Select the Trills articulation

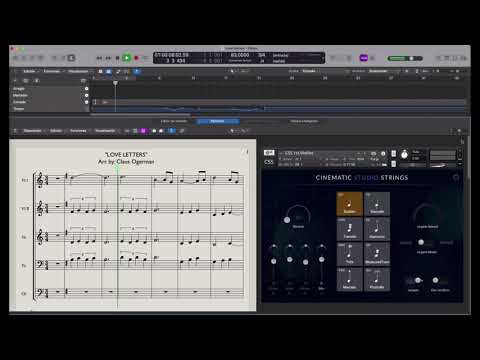point(349,254)
